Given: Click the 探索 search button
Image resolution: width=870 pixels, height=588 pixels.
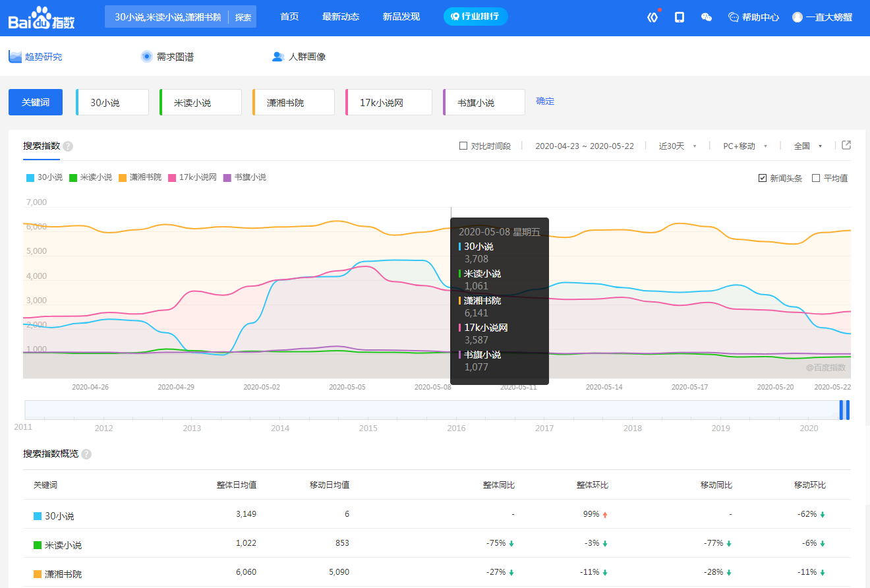Looking at the screenshot, I should (x=243, y=17).
